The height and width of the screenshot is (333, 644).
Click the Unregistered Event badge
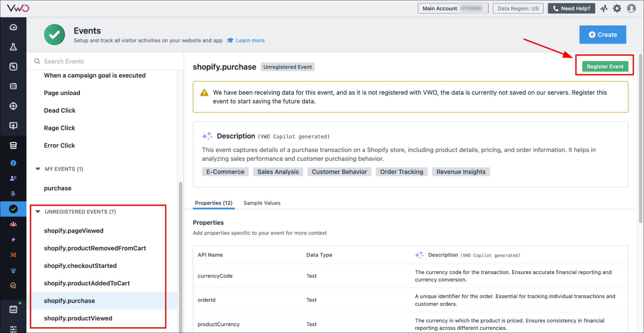(287, 67)
